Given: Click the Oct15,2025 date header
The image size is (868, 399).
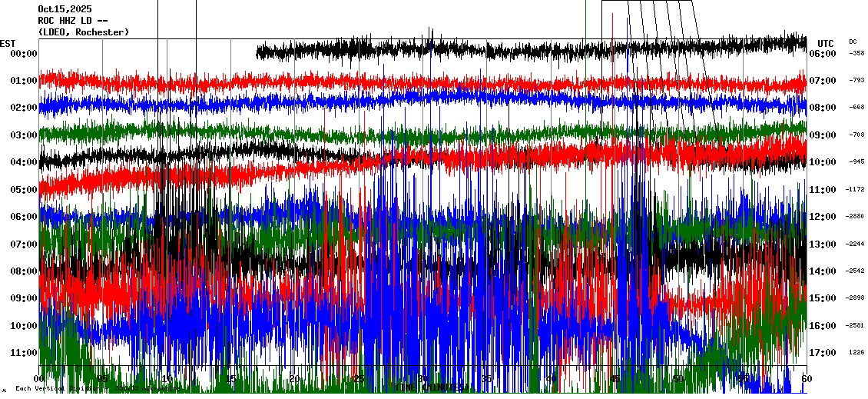Looking at the screenshot, I should tap(65, 9).
